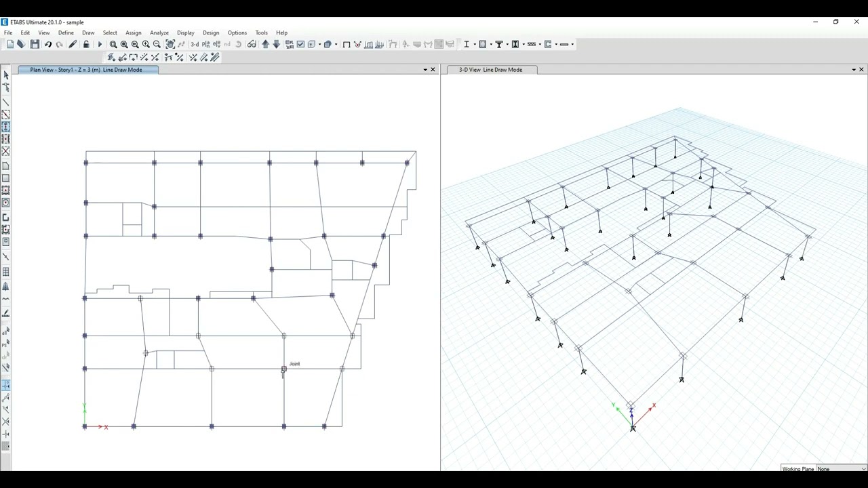Move up in list arrow icon
The height and width of the screenshot is (488, 868).
point(265,44)
